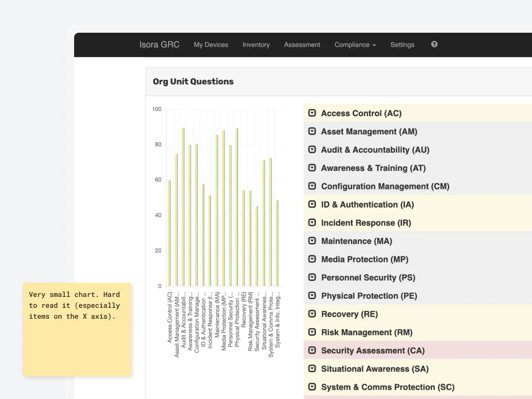
Task: Click the Isora GRC home link
Action: click(159, 44)
